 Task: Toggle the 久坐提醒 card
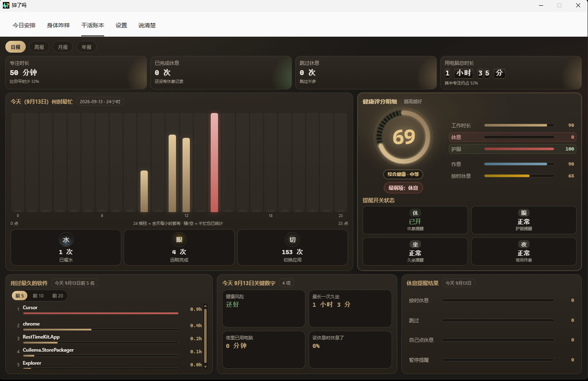point(415,252)
